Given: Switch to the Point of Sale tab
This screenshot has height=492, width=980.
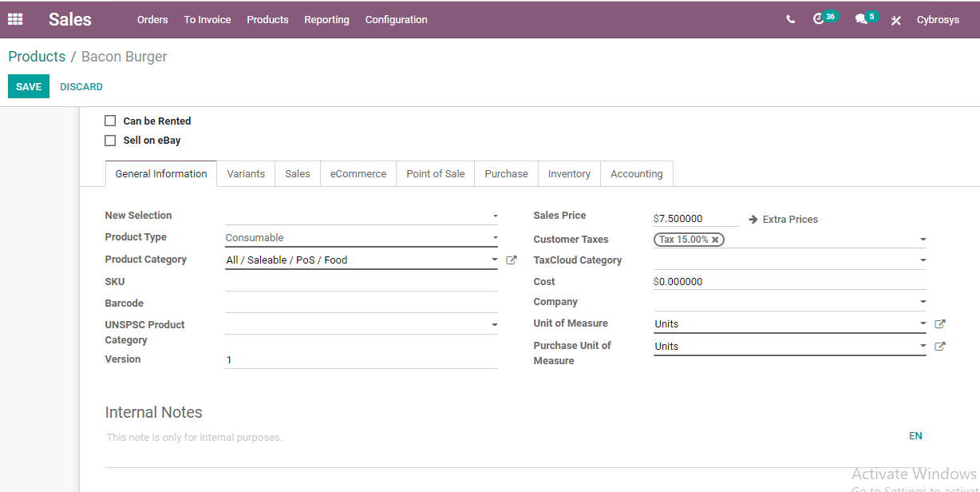Looking at the screenshot, I should coord(435,174).
